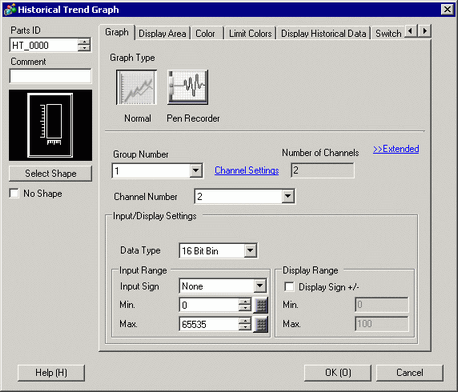458x392 pixels.
Task: Switch to the Display Area tab
Action: pos(162,33)
